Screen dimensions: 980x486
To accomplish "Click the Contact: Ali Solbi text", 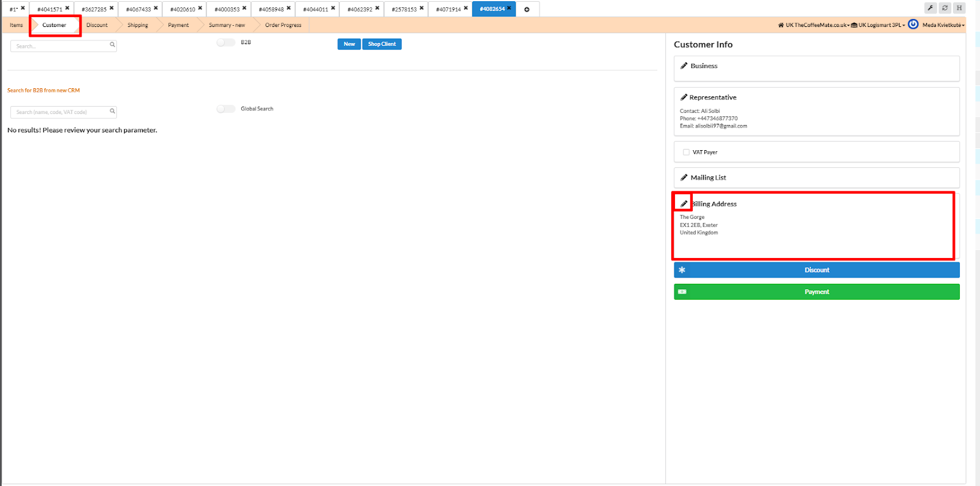I will tap(700, 111).
